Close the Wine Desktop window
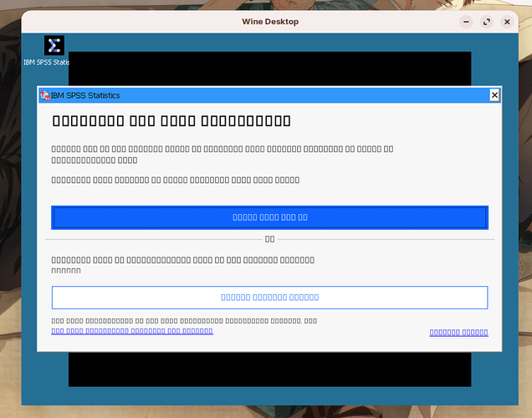Viewport: 532px width, 418px height. click(x=508, y=22)
